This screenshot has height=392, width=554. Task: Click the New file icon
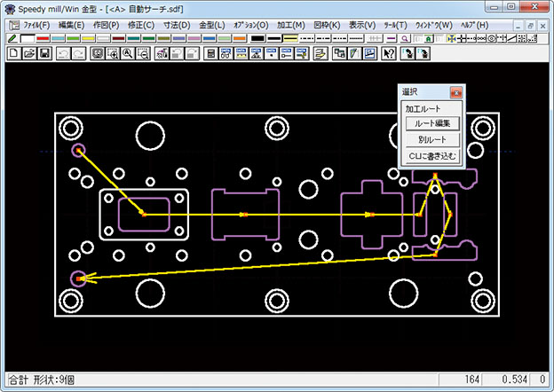[x=12, y=53]
